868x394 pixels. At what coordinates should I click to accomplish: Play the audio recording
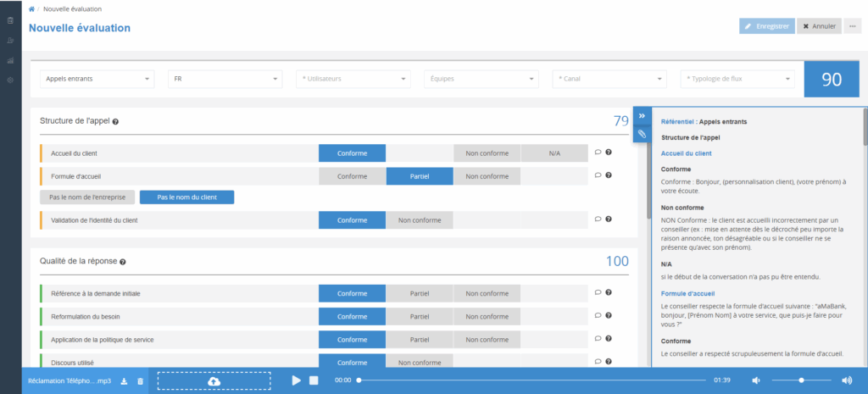click(296, 380)
